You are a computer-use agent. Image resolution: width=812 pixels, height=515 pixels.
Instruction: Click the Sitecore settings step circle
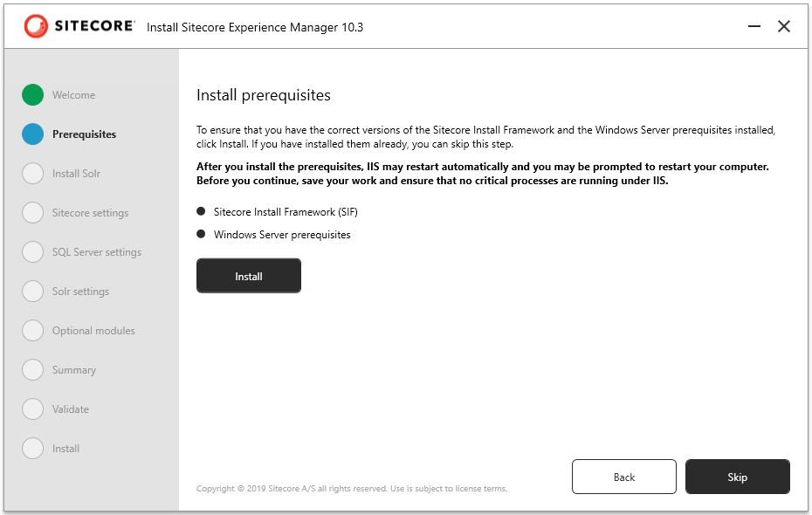[32, 213]
